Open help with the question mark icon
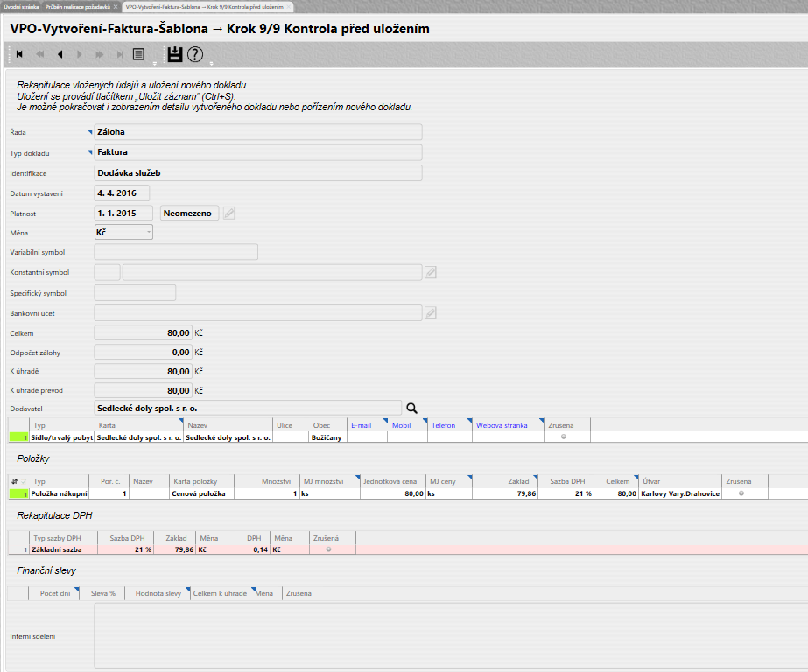 (195, 54)
